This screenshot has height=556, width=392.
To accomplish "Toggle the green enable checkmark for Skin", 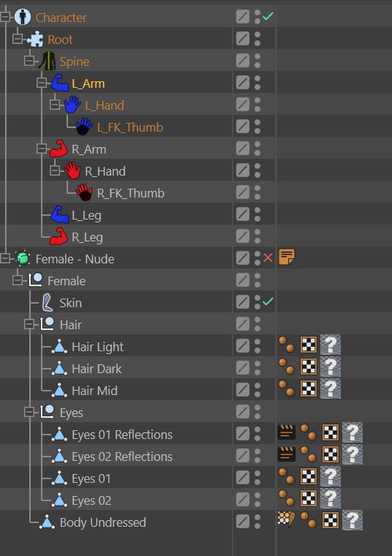I will point(268,301).
